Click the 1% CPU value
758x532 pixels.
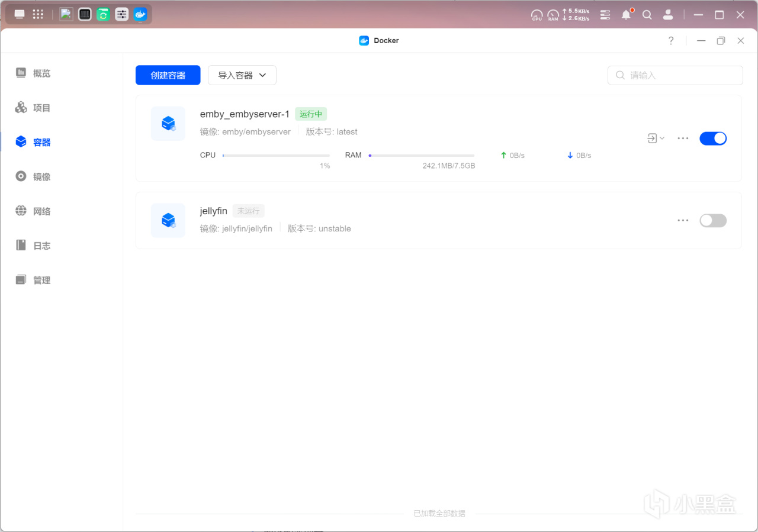tap(325, 166)
